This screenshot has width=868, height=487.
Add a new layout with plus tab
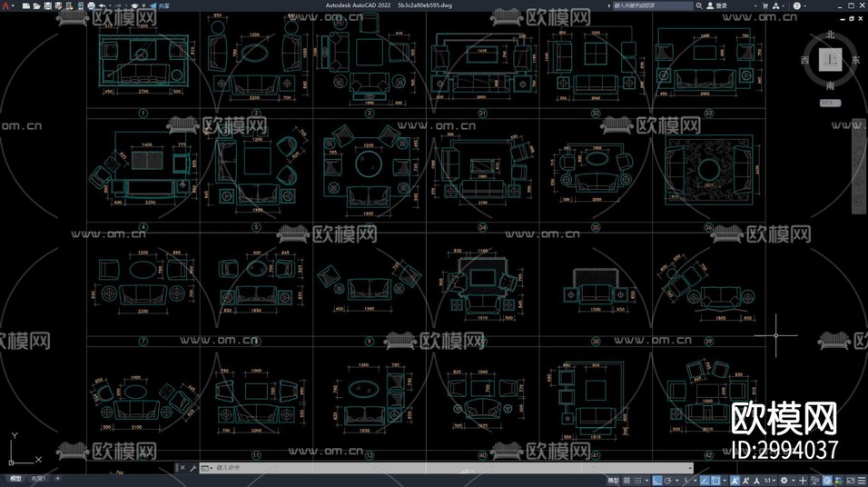pyautogui.click(x=57, y=478)
